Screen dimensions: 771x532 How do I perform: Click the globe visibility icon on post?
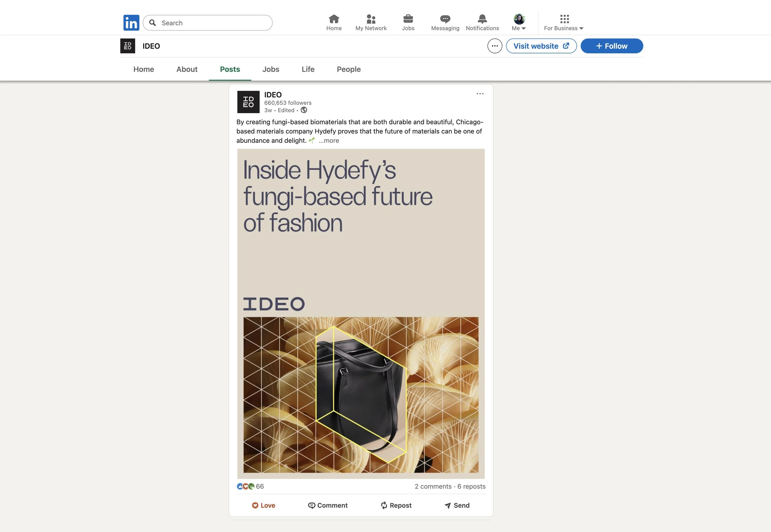point(304,110)
